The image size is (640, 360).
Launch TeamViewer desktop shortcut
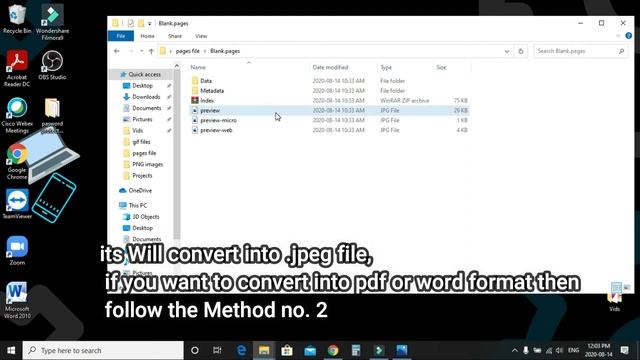click(x=17, y=204)
